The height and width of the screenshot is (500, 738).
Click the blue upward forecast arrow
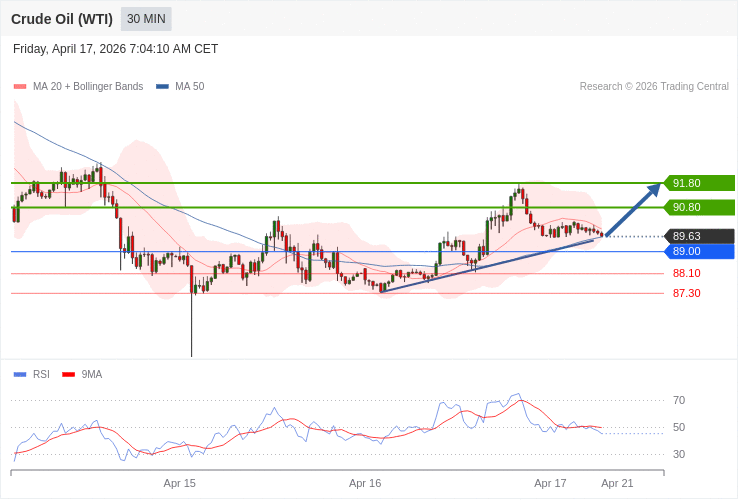click(x=633, y=210)
